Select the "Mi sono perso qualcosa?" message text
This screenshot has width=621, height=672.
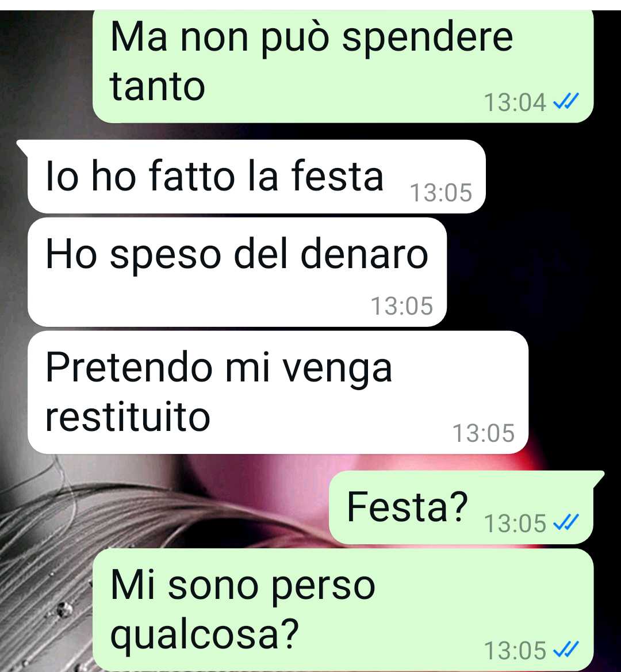[243, 609]
